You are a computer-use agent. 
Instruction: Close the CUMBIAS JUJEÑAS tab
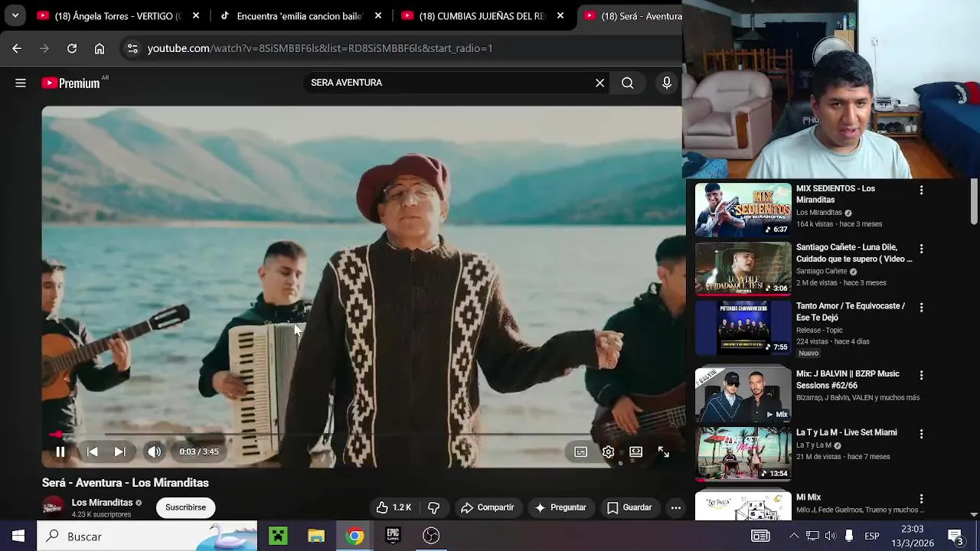560,15
